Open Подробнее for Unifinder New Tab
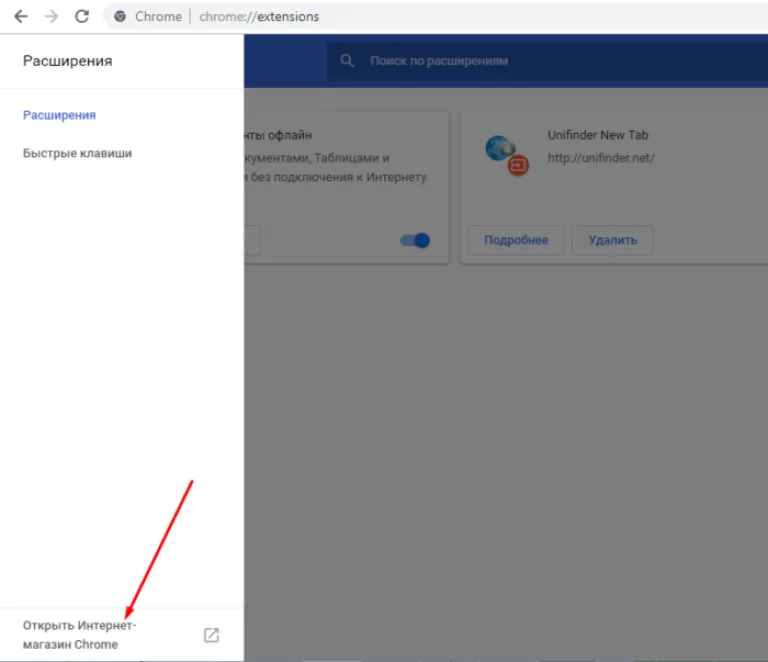 pos(516,240)
